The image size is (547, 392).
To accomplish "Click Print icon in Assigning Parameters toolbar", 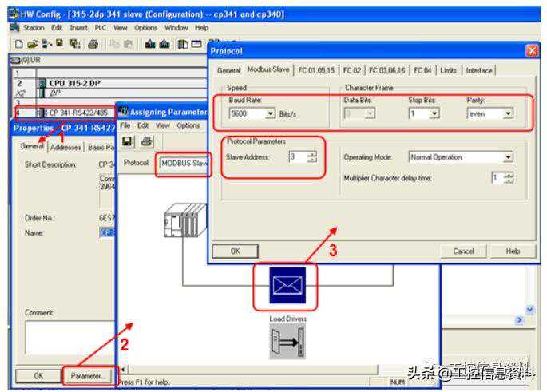I will 146,141.
